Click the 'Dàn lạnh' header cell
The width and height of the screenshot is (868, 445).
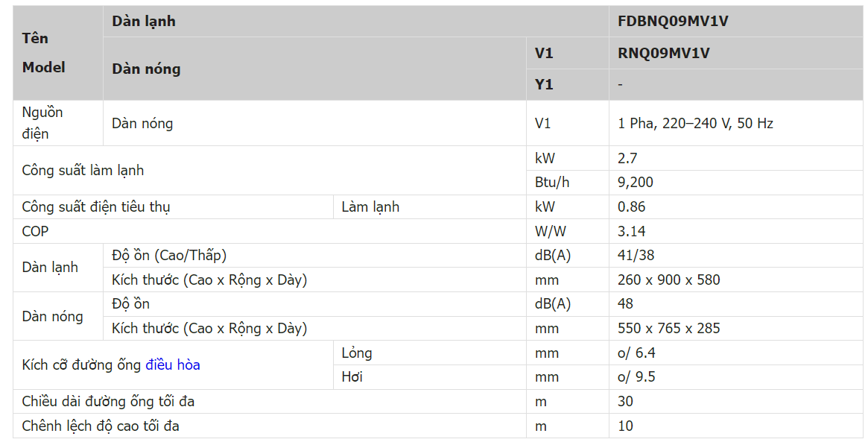click(x=144, y=22)
